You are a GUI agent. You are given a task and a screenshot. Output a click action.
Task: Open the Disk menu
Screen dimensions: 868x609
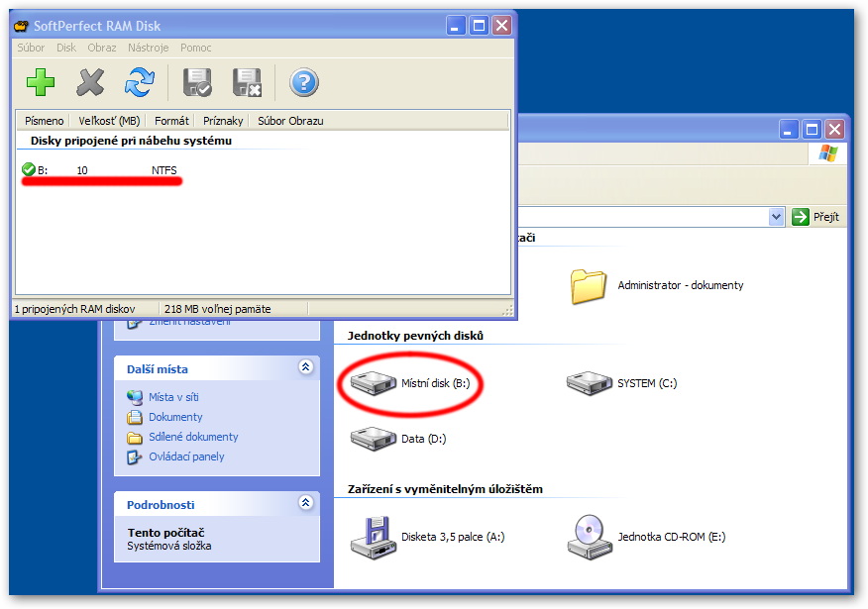click(65, 48)
